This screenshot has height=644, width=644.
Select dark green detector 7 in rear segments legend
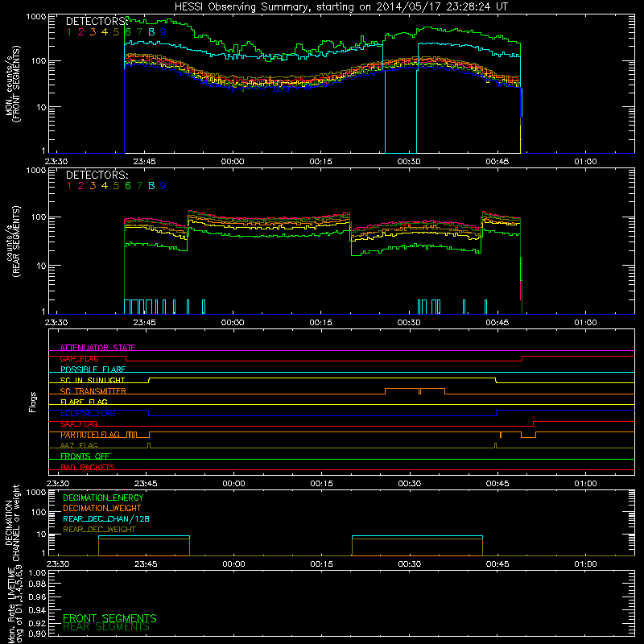(x=139, y=186)
